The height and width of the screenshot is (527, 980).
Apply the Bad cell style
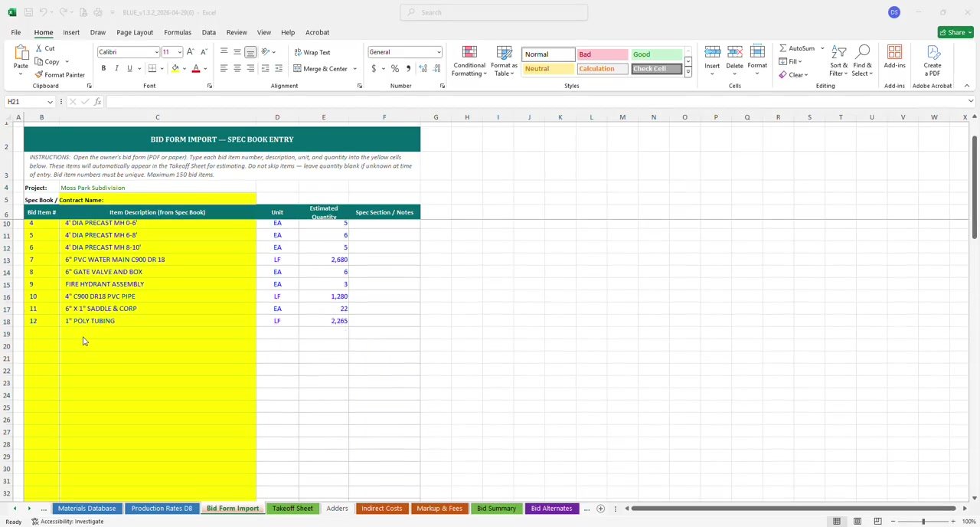tap(603, 54)
